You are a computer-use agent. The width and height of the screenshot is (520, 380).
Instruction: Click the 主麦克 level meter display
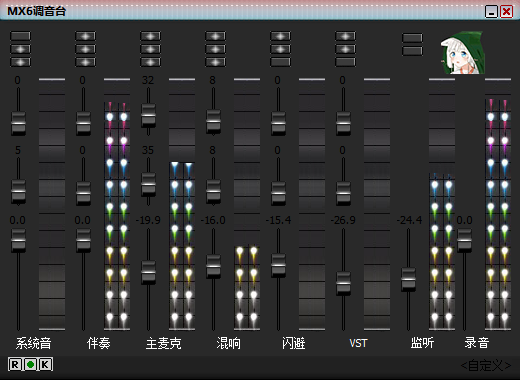point(182,204)
